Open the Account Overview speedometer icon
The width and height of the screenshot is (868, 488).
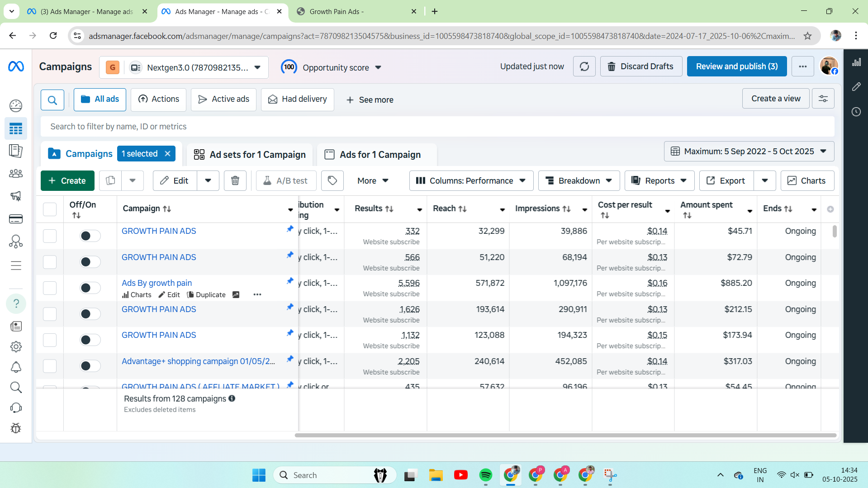pyautogui.click(x=16, y=106)
